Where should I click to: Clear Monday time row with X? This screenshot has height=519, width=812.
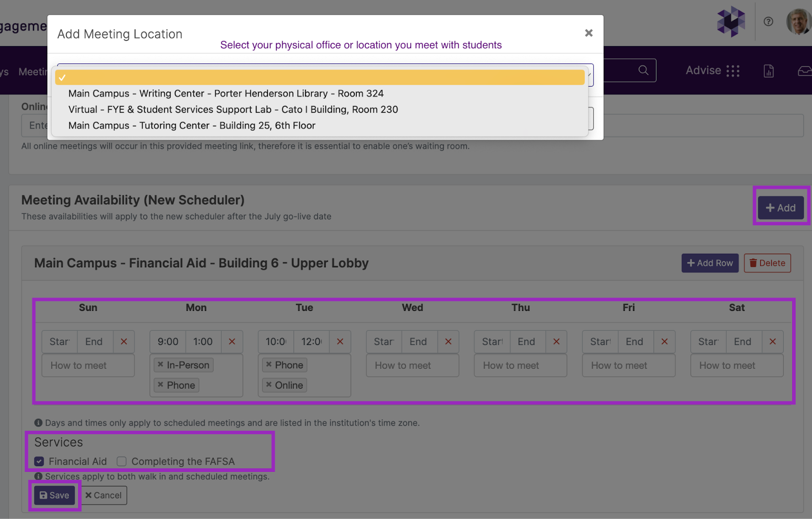pyautogui.click(x=232, y=341)
